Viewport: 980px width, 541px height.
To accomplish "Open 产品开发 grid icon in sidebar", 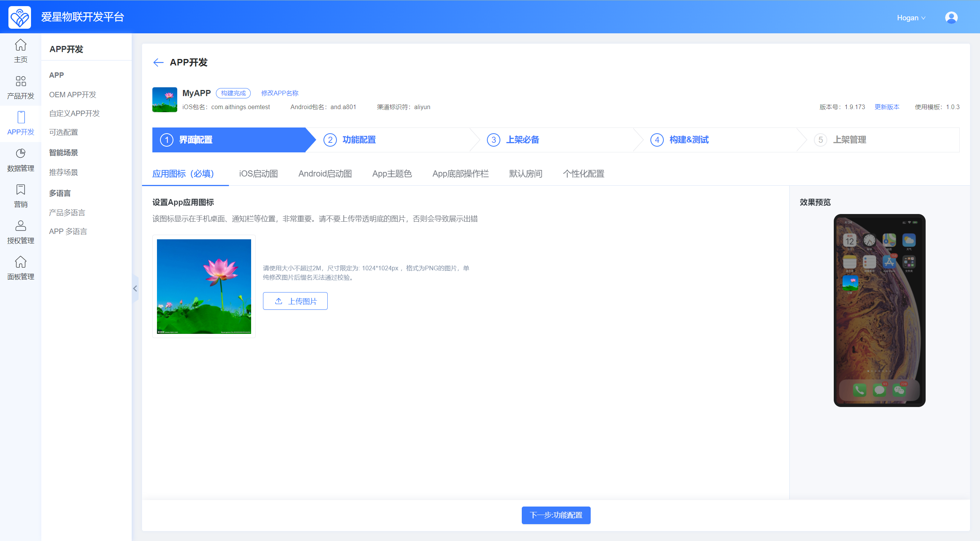I will point(21,81).
